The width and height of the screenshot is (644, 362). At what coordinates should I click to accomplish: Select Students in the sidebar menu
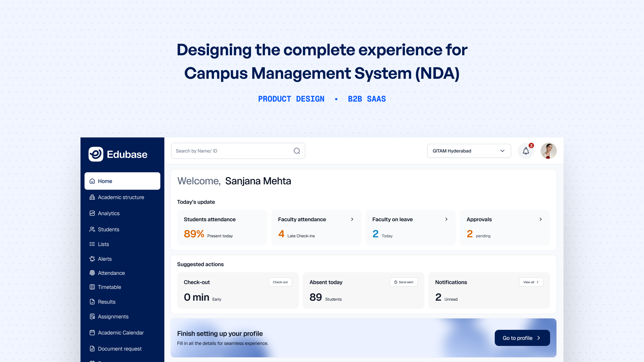click(x=109, y=229)
